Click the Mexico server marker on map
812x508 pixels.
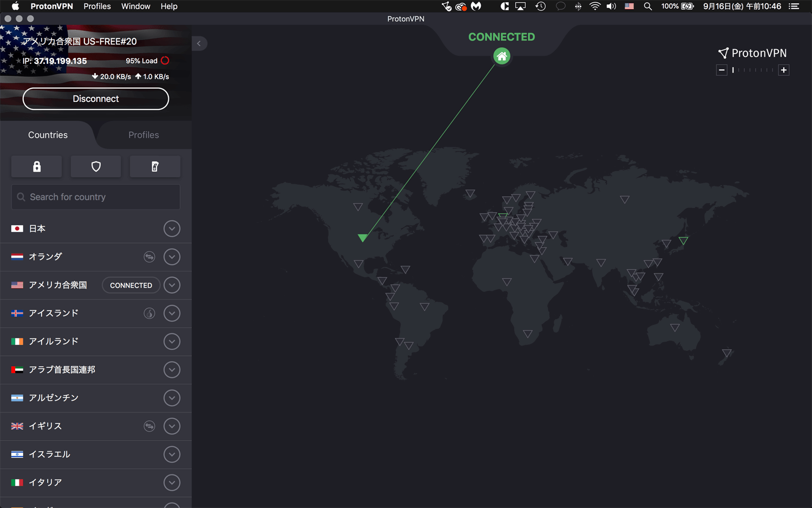click(x=358, y=264)
